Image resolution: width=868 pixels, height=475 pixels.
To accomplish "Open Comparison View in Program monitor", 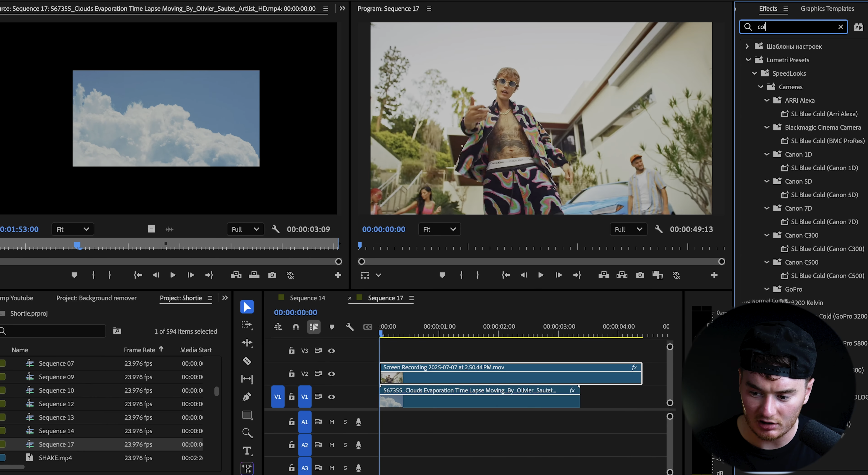I will click(658, 275).
